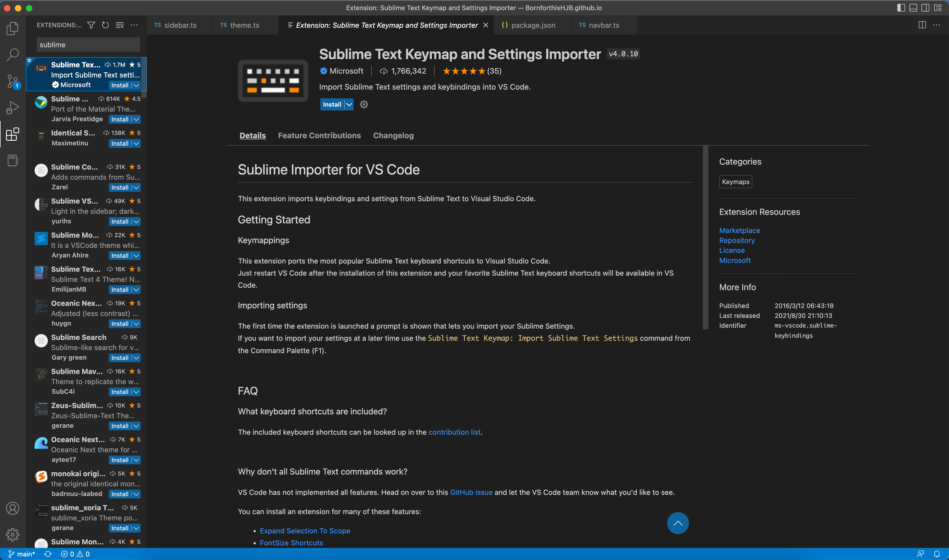Screen dimensions: 949x560
Task: Open the FontSize Shortcuts link
Action: coord(291,543)
